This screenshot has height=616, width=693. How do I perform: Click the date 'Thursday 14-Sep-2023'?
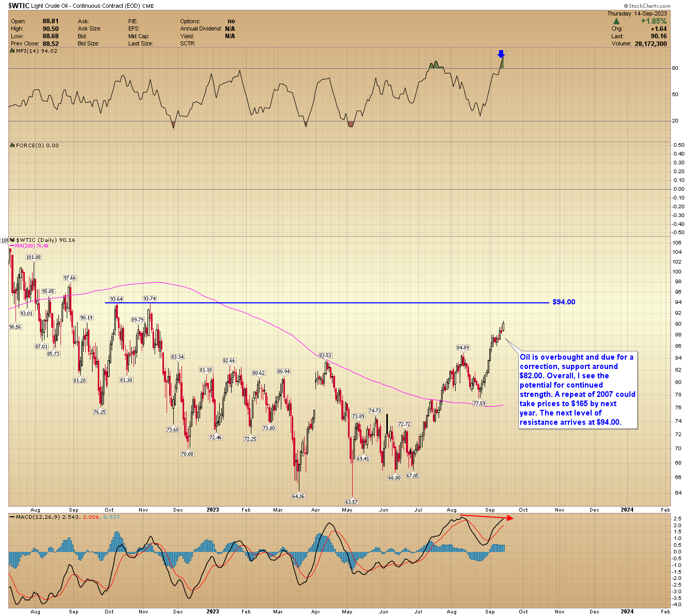pyautogui.click(x=637, y=14)
